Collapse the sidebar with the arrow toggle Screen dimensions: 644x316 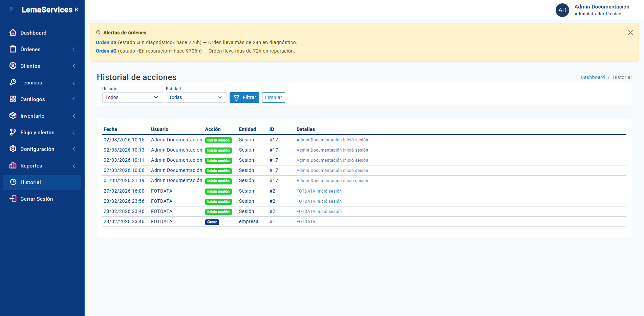click(x=77, y=10)
